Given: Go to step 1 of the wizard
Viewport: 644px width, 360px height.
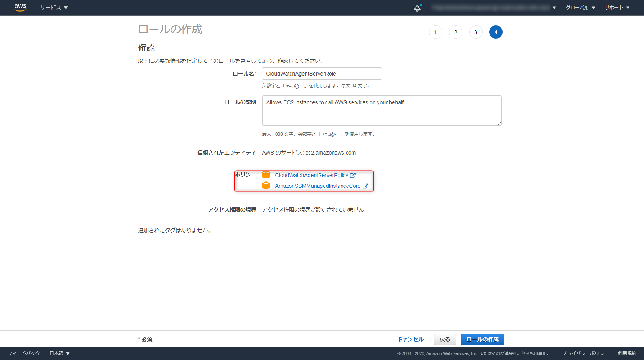Looking at the screenshot, I should (x=435, y=32).
